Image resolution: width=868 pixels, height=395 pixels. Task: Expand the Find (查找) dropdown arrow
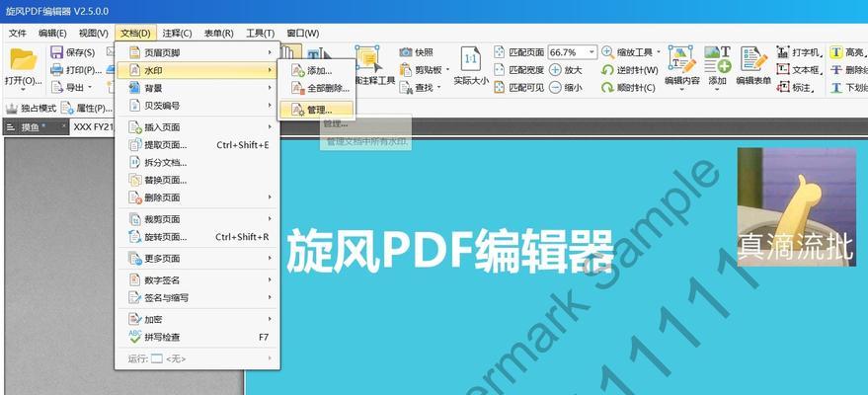tap(439, 88)
